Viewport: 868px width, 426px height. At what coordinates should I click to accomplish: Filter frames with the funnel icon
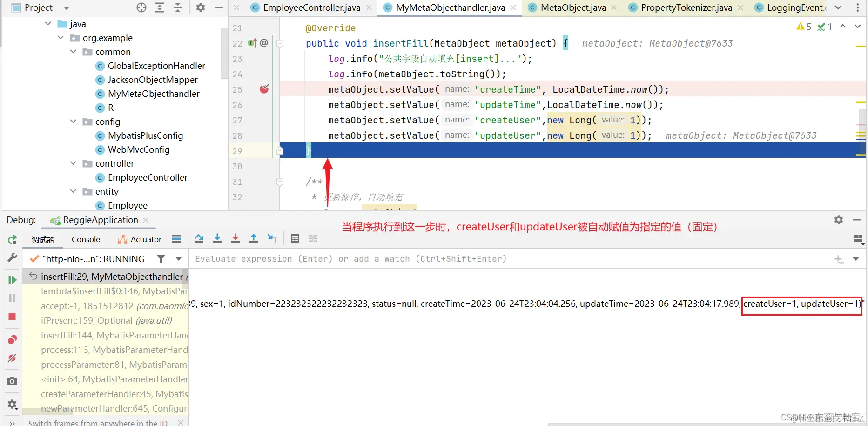tap(161, 259)
